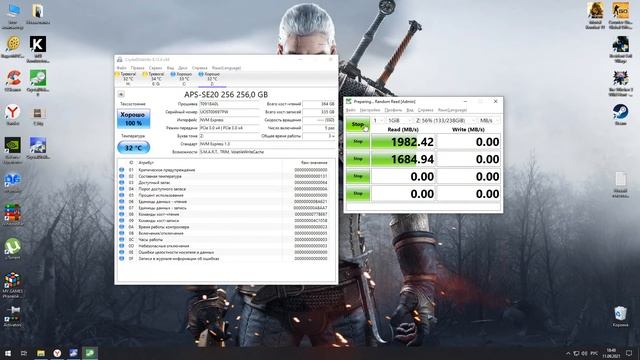The width and height of the screenshot is (640, 360).
Task: Open the Правка menu in CrystalDiskInfo
Action: coord(138,68)
